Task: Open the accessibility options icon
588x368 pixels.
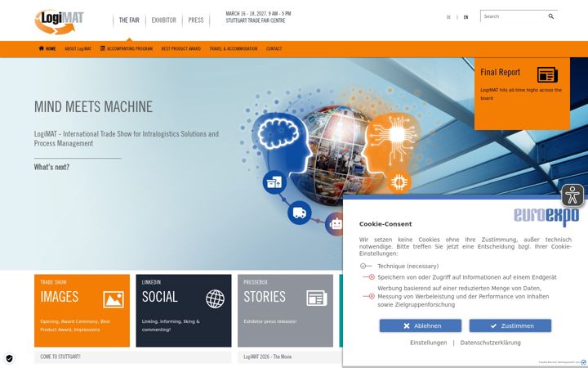Action: click(x=572, y=195)
